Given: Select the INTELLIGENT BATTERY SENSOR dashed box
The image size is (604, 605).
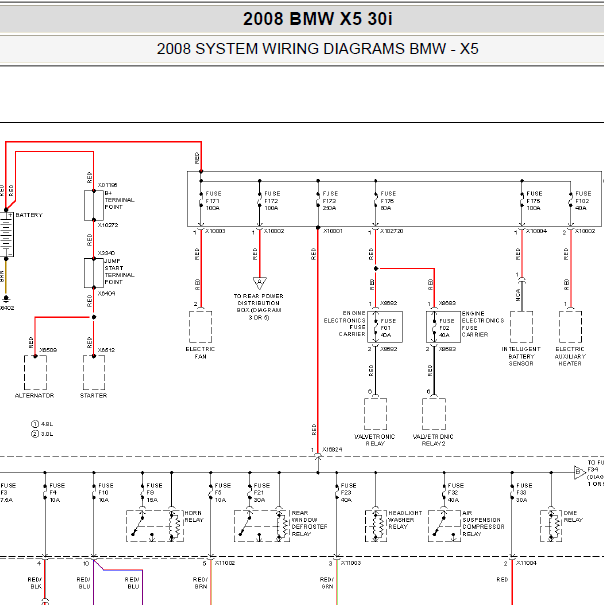Looking at the screenshot, I should (522, 327).
